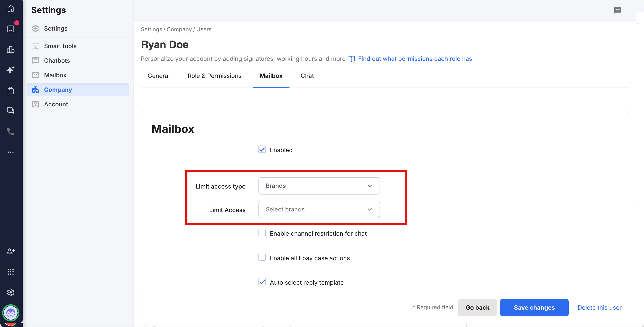
Task: Open Account in settings sidebar
Action: tap(78, 104)
